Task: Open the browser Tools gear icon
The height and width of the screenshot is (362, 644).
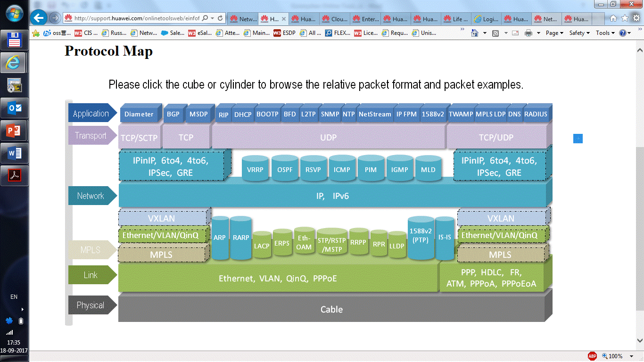Action: (x=636, y=18)
